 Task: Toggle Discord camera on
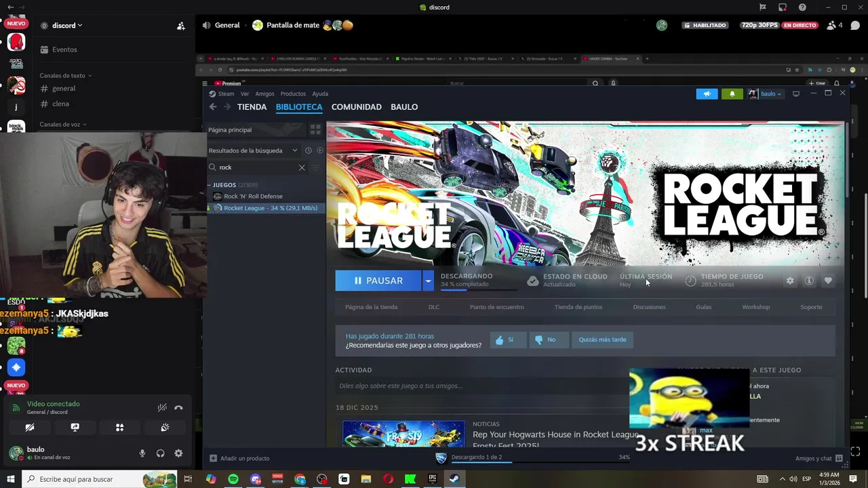tap(30, 428)
